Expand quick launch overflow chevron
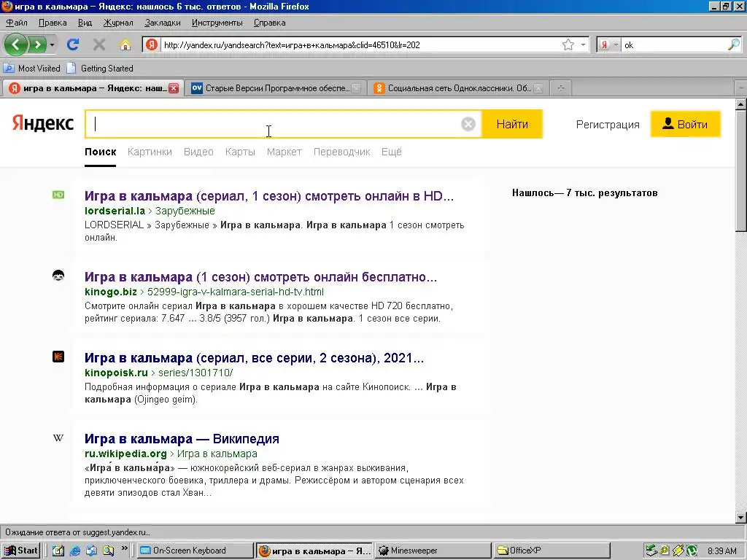The height and width of the screenshot is (560, 747). [124, 548]
